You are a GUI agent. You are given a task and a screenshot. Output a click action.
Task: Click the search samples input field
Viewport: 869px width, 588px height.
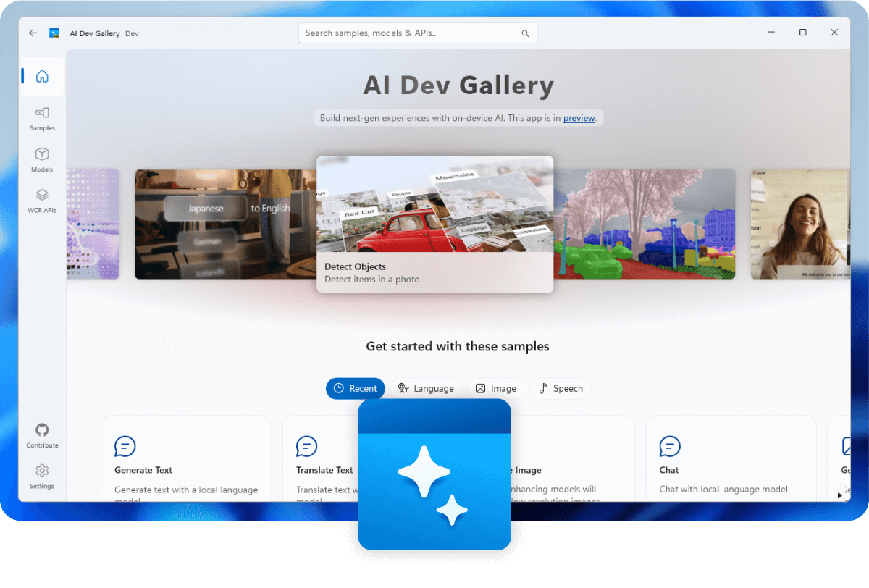point(406,33)
